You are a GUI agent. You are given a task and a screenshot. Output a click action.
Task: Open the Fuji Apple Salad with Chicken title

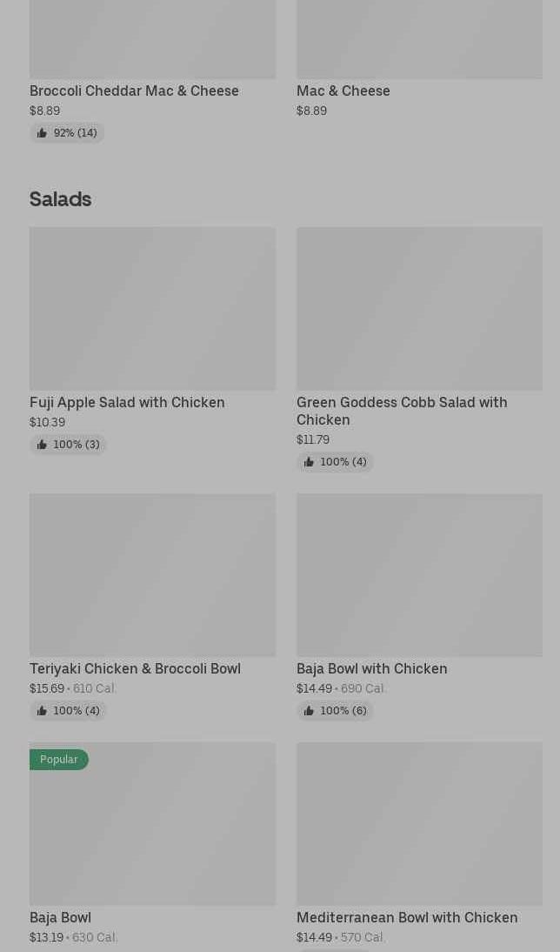(x=127, y=402)
